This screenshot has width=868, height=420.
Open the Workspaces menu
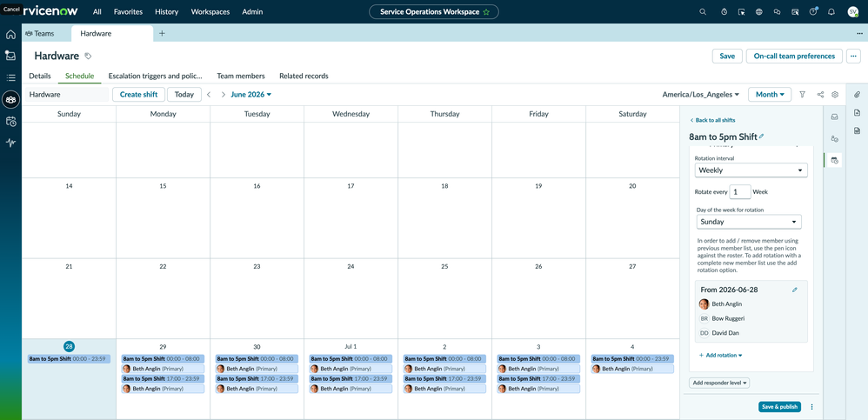click(210, 11)
